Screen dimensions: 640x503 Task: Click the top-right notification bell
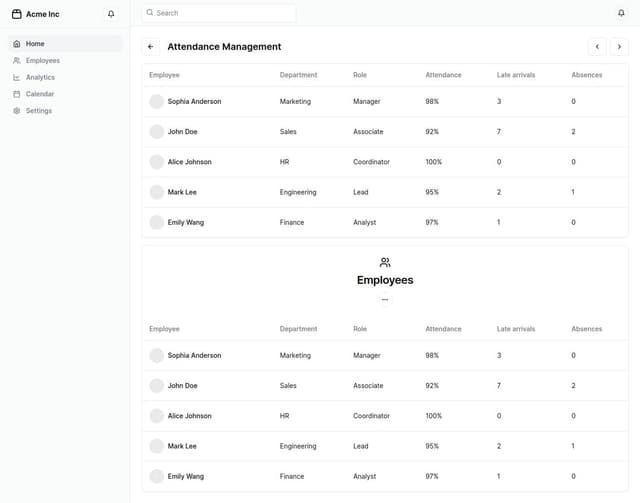[621, 13]
